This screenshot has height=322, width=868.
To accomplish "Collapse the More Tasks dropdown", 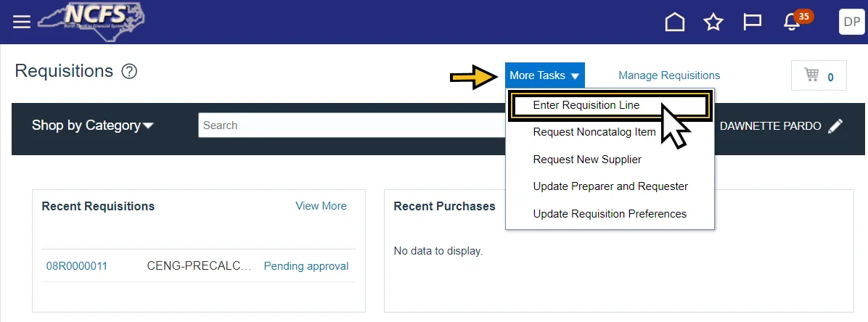I will coord(545,75).
